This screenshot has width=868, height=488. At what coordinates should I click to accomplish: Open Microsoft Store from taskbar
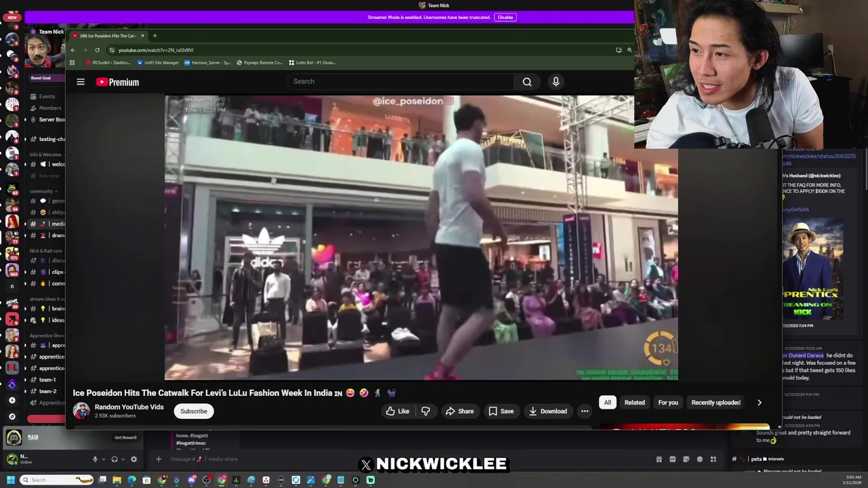coord(146,480)
